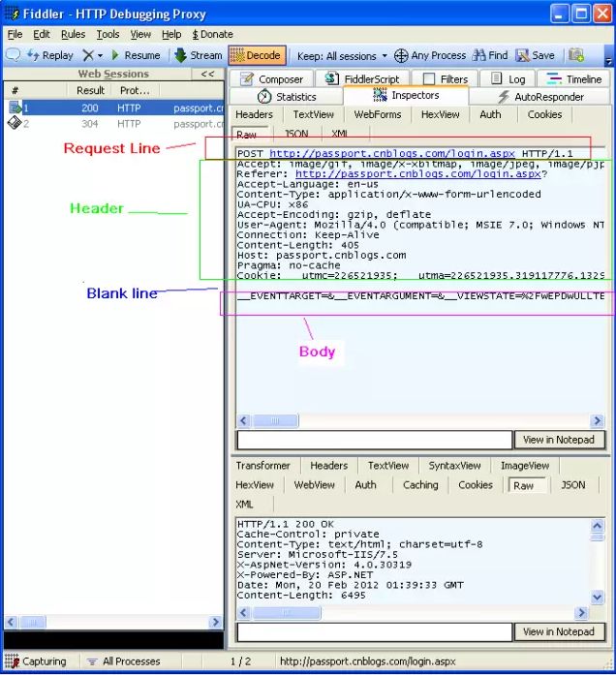The image size is (616, 675).
Task: Resume paused sessions with Resume button
Action: pyautogui.click(x=136, y=55)
